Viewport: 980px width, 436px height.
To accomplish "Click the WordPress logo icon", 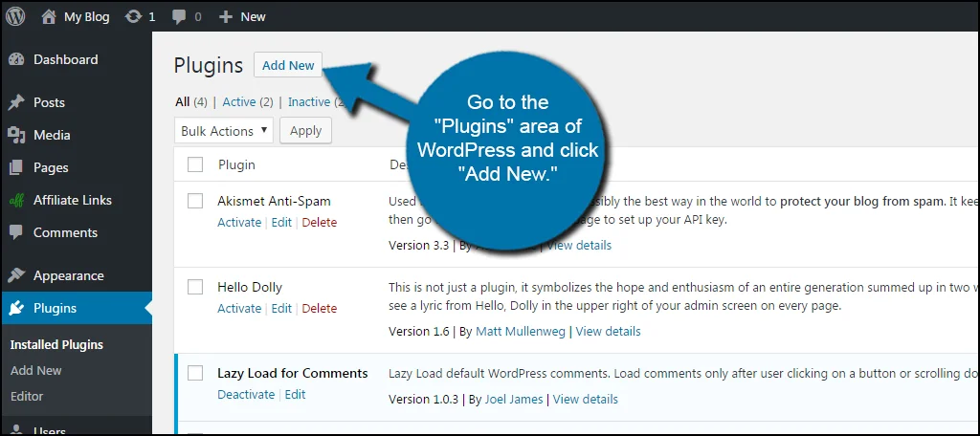I will 15,16.
